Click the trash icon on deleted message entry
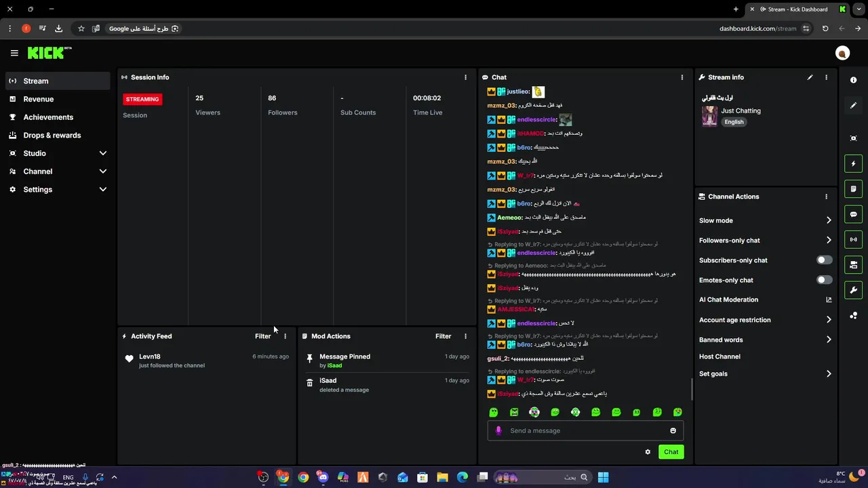 [x=309, y=383]
